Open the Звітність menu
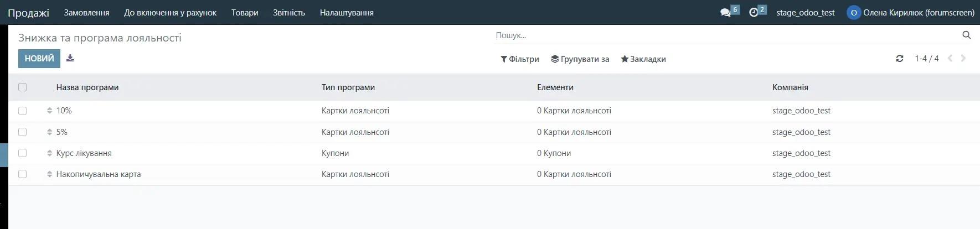980x229 pixels. (288, 13)
